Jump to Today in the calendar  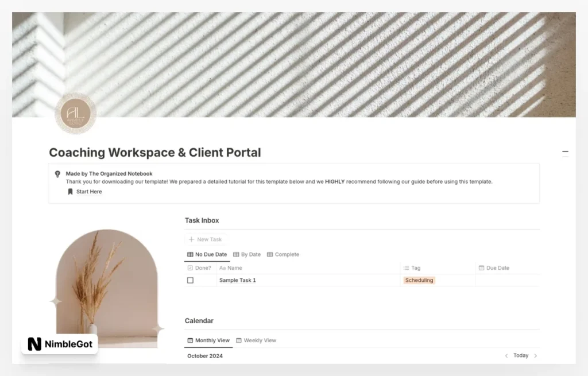coord(521,355)
